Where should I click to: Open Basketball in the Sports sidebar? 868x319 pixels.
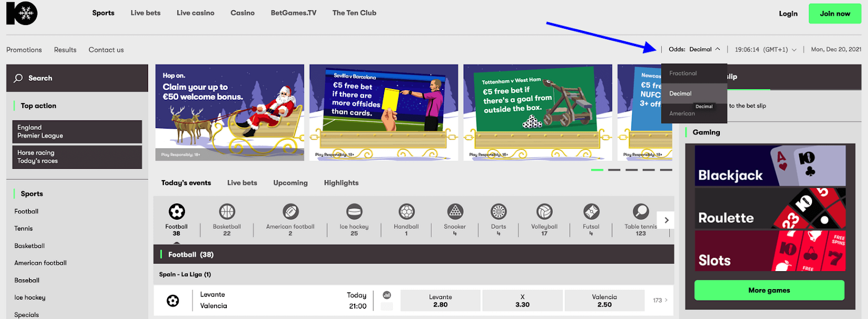tap(29, 246)
